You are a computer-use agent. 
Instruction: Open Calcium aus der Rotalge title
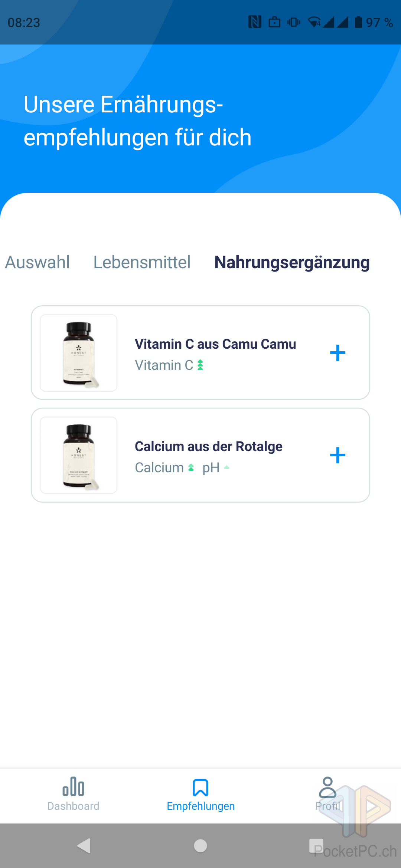[x=208, y=446]
